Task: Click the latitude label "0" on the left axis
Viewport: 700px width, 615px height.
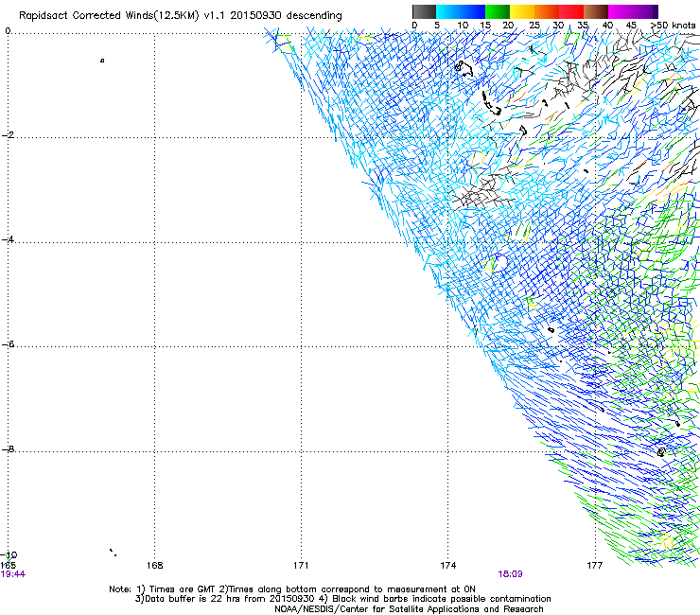Action: coord(8,31)
